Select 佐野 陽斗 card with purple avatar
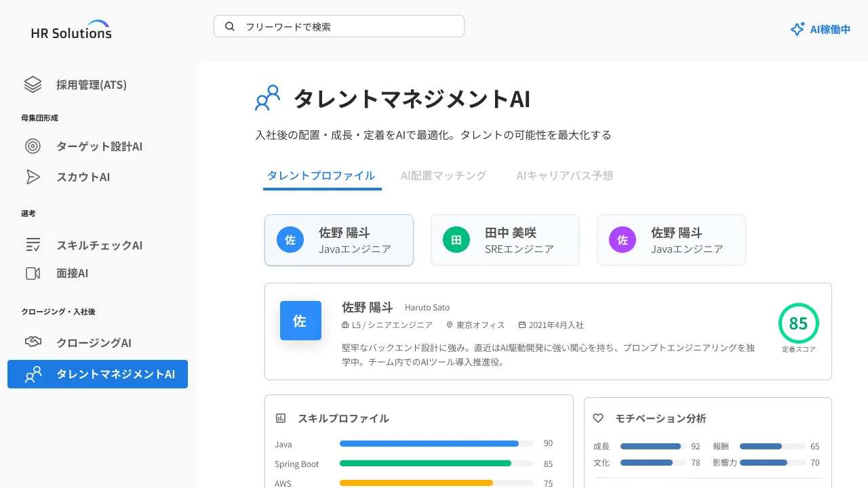868x488 pixels. tap(671, 240)
